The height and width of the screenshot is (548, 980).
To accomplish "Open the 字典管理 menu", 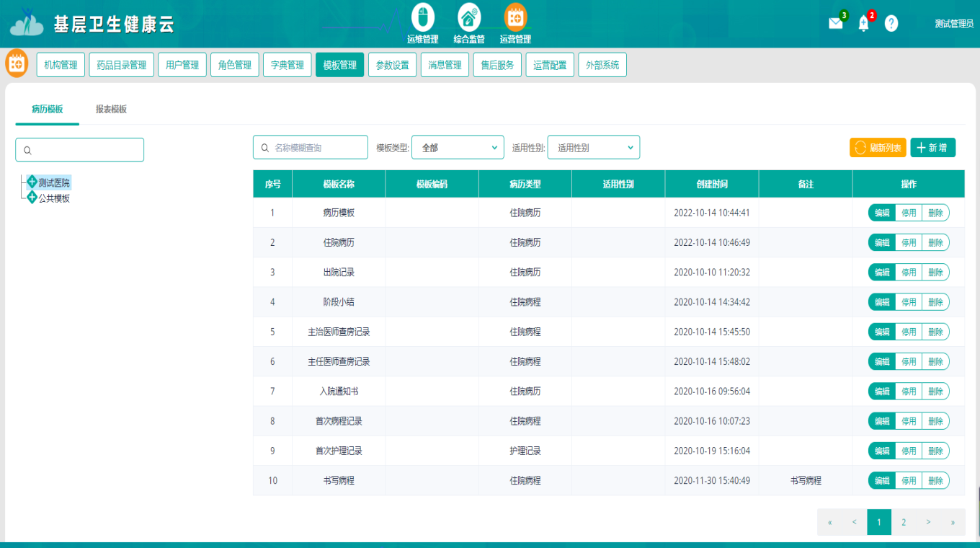I will (x=288, y=65).
